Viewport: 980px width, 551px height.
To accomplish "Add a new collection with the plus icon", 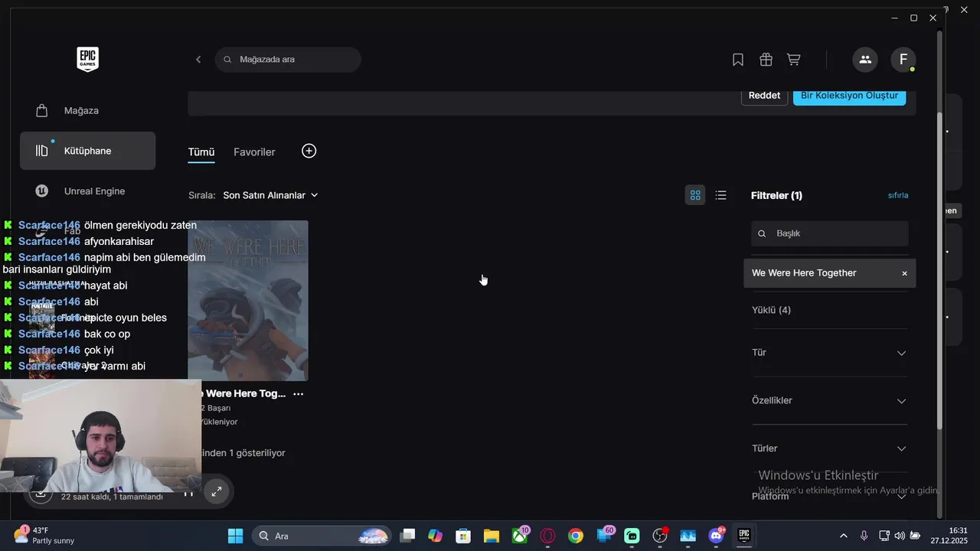I will [x=309, y=151].
